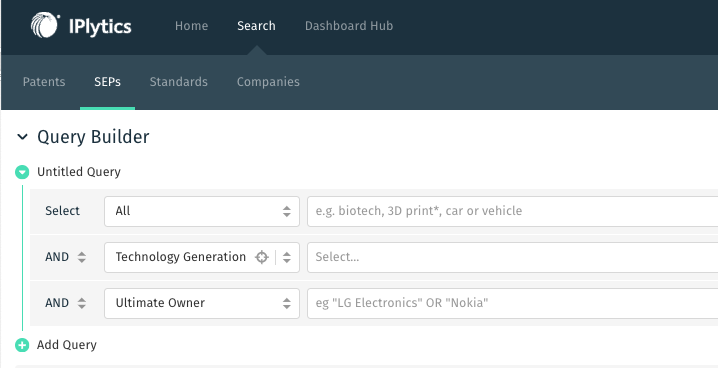Open the Technology Generation Select... value field
This screenshot has width=718, height=368.
512,257
